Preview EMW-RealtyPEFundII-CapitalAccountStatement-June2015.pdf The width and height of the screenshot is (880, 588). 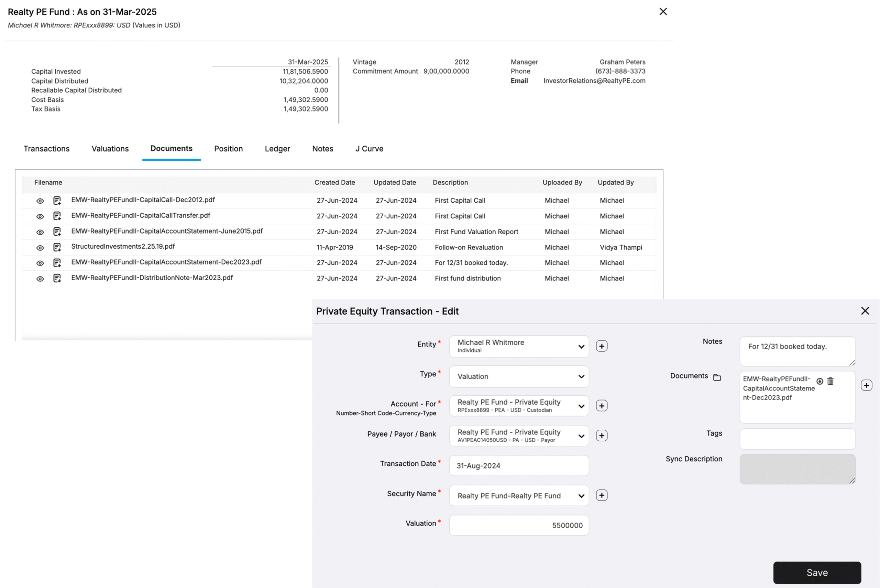point(40,232)
